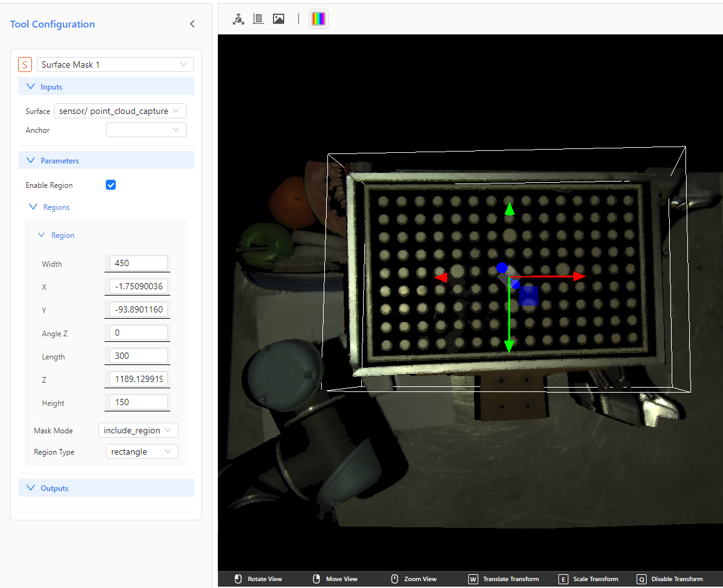Open the Region Type rectangle dropdown
Screen dimensions: 723x588
(x=141, y=451)
